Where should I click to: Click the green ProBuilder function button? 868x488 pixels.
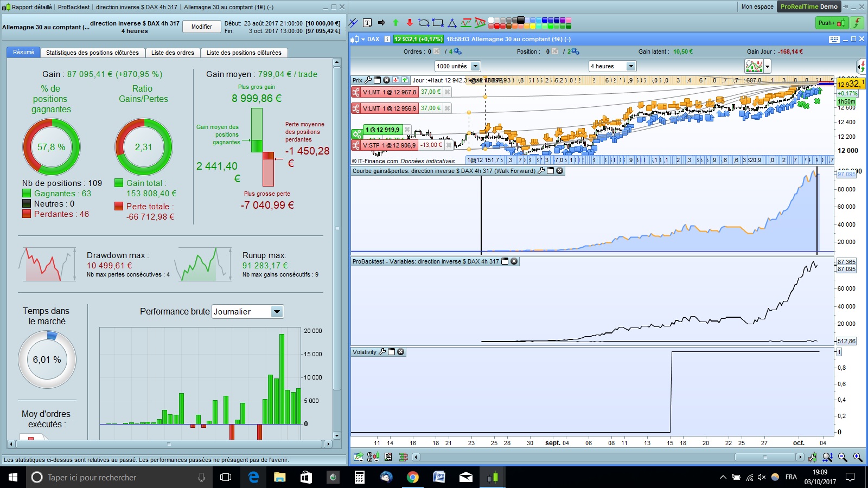point(857,23)
